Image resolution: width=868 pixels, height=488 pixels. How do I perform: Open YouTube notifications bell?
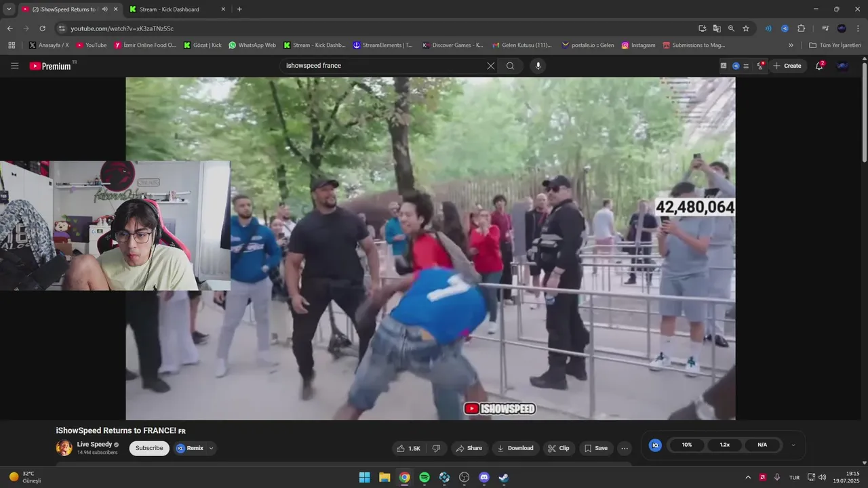pyautogui.click(x=820, y=66)
